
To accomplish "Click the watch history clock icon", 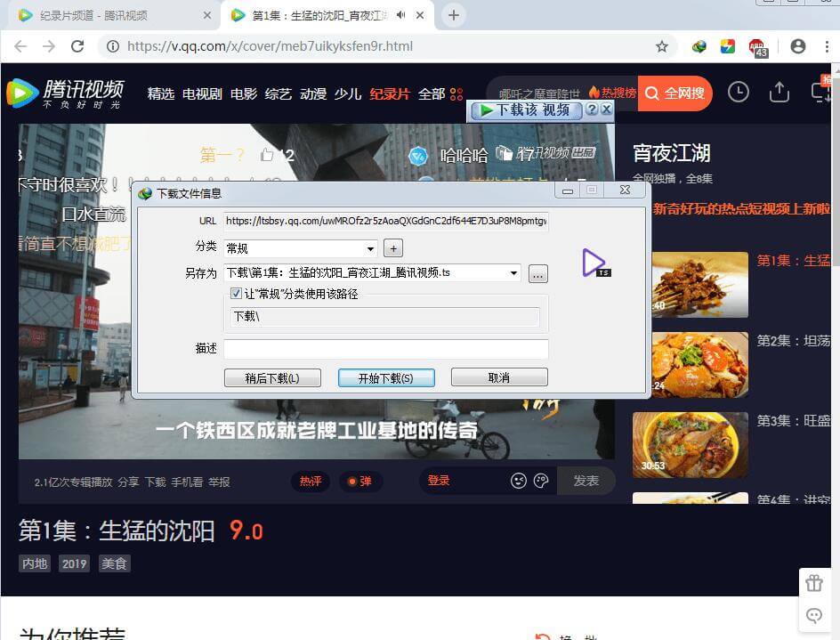I will click(738, 93).
